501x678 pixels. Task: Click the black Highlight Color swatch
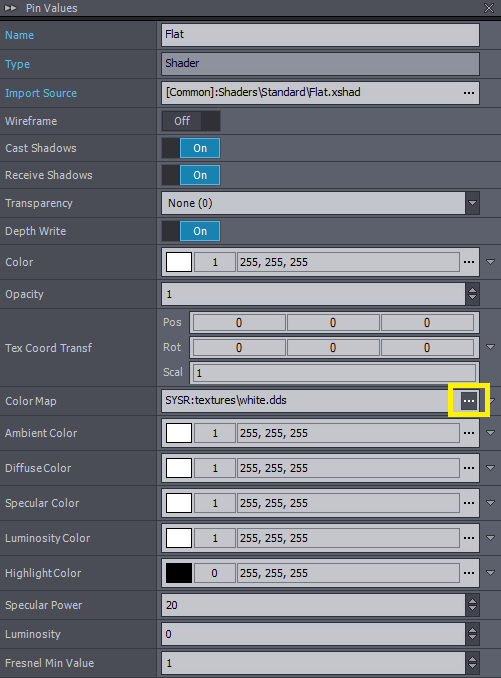[179, 573]
